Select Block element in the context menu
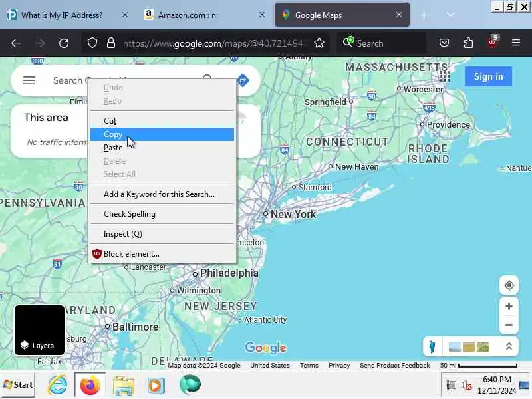Viewport: 532px width, 399px height. coord(162,254)
